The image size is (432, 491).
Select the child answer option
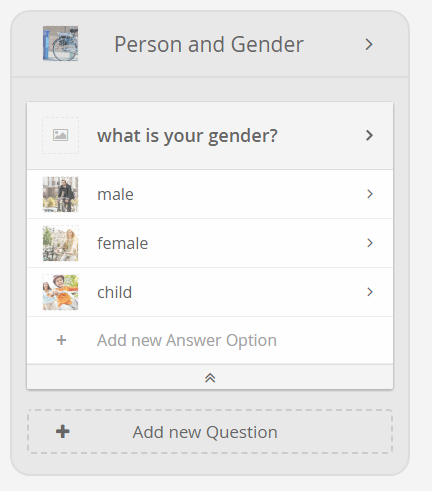click(210, 292)
